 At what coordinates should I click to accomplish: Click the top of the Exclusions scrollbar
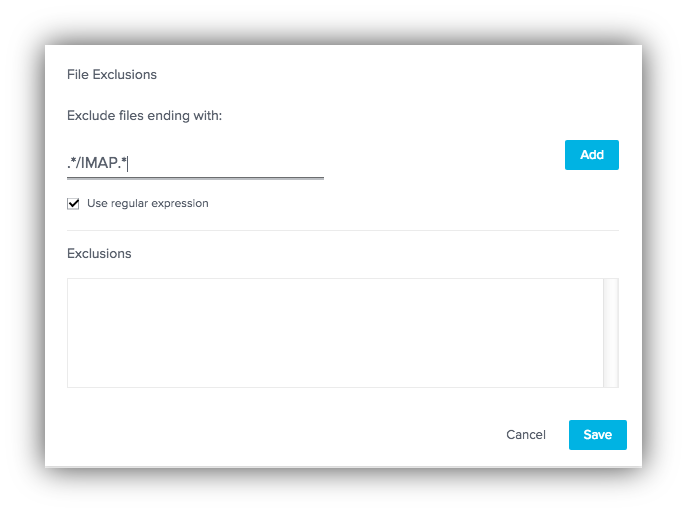tap(610, 286)
